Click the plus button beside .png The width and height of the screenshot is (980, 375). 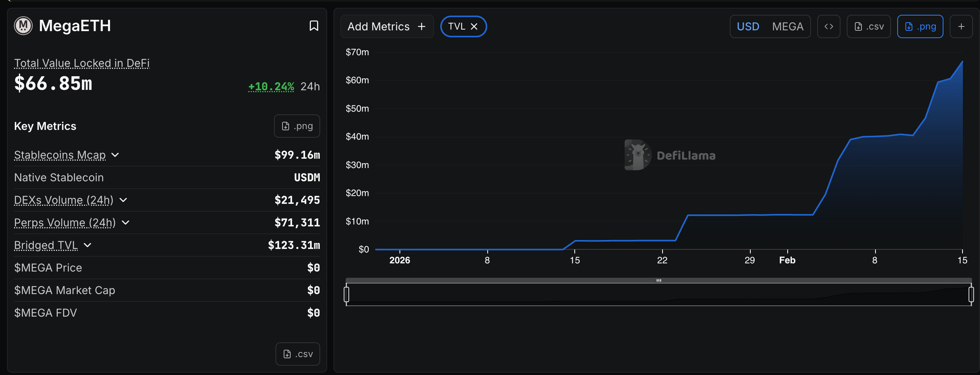pyautogui.click(x=961, y=26)
